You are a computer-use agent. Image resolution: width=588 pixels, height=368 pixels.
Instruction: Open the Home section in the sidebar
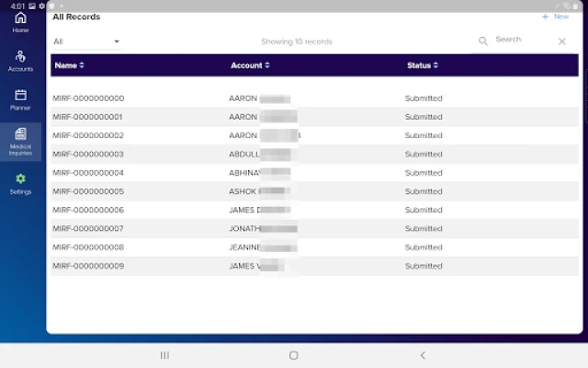pyautogui.click(x=20, y=23)
